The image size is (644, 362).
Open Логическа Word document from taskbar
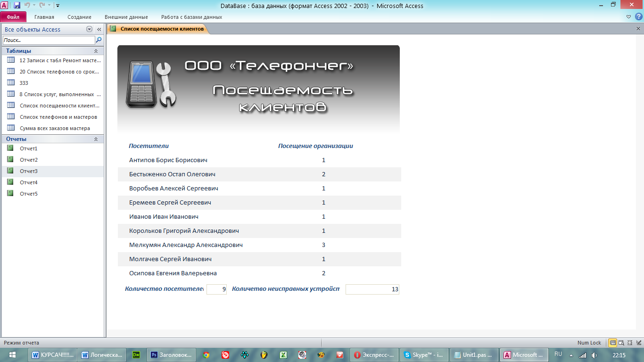102,355
